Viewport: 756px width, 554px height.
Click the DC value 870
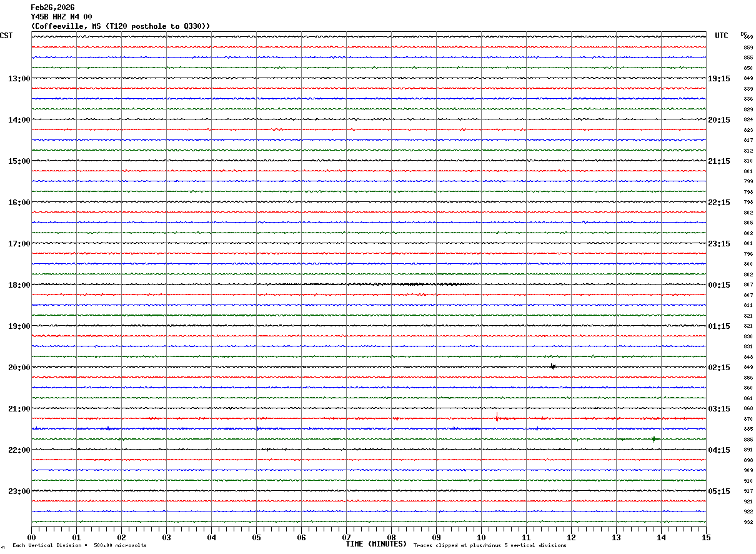click(x=748, y=419)
